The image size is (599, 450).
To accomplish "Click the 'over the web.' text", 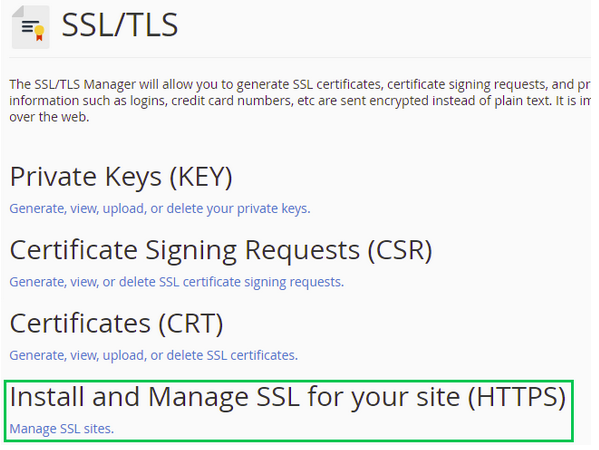I will point(49,117).
